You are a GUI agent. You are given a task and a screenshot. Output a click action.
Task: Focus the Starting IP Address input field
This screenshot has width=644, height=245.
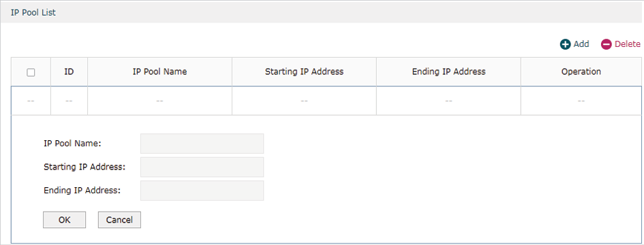[202, 167]
